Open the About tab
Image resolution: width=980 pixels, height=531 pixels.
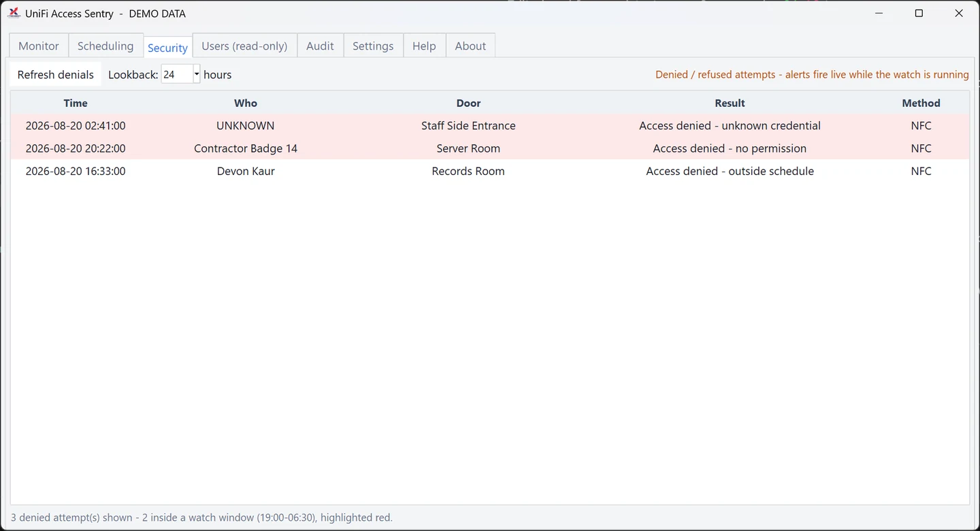coord(470,46)
